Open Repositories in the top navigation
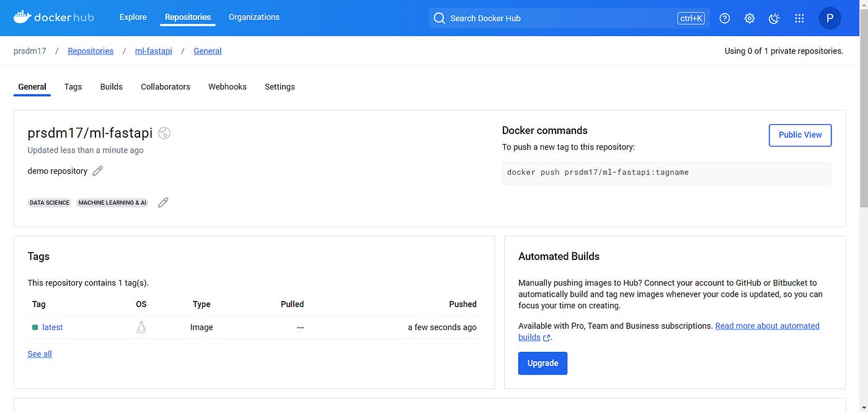The width and height of the screenshot is (868, 412). tap(188, 17)
